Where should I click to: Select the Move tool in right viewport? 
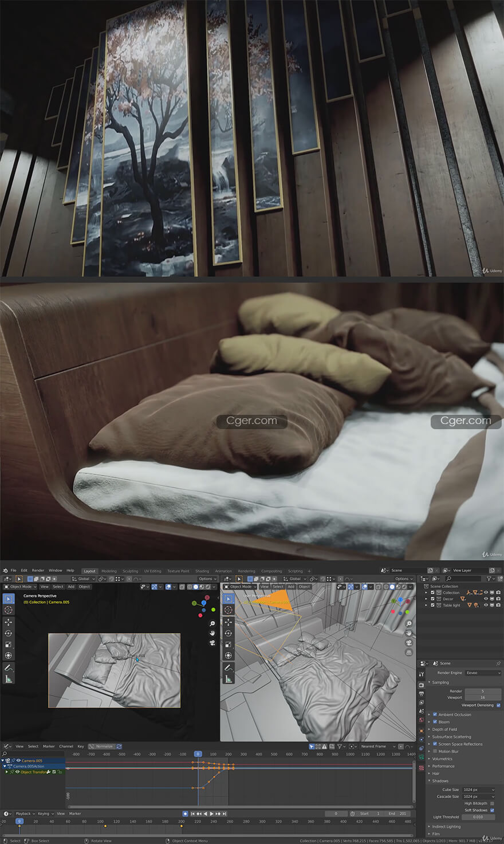point(228,622)
